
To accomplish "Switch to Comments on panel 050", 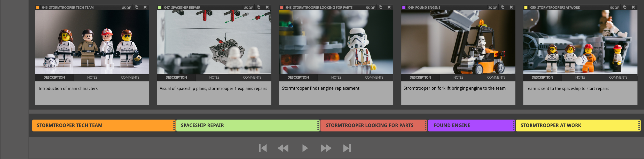I will pos(618,78).
